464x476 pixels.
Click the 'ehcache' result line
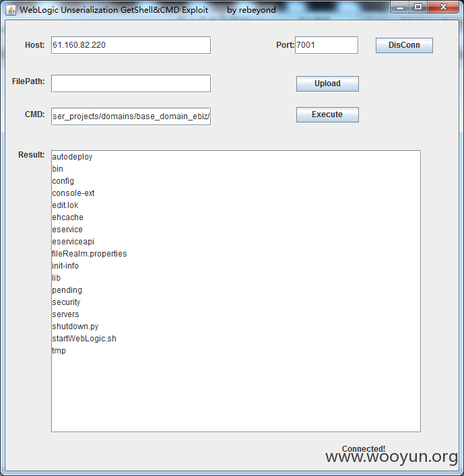coord(68,217)
